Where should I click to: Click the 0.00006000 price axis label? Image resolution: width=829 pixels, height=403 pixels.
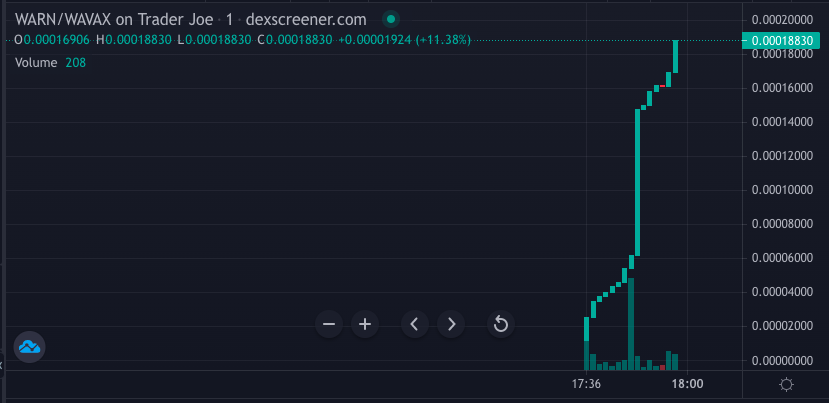point(782,258)
